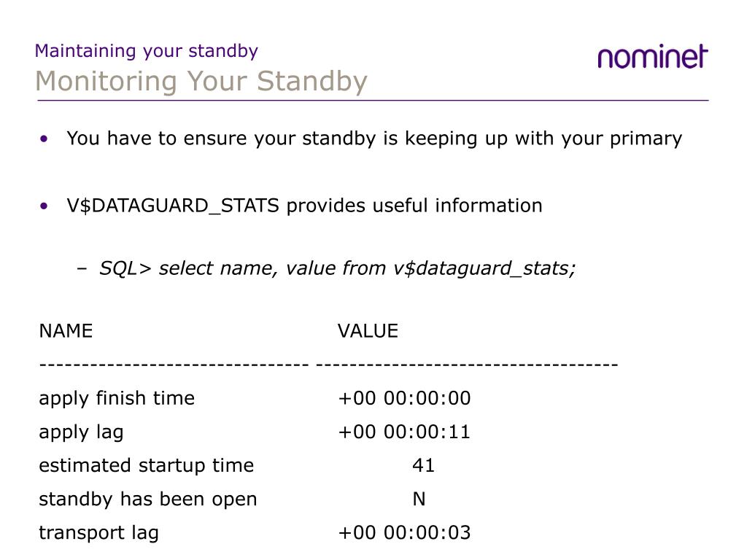Screen dimensions: 747x560
Task: Select the 'transport lag' row label
Action: pos(98,533)
